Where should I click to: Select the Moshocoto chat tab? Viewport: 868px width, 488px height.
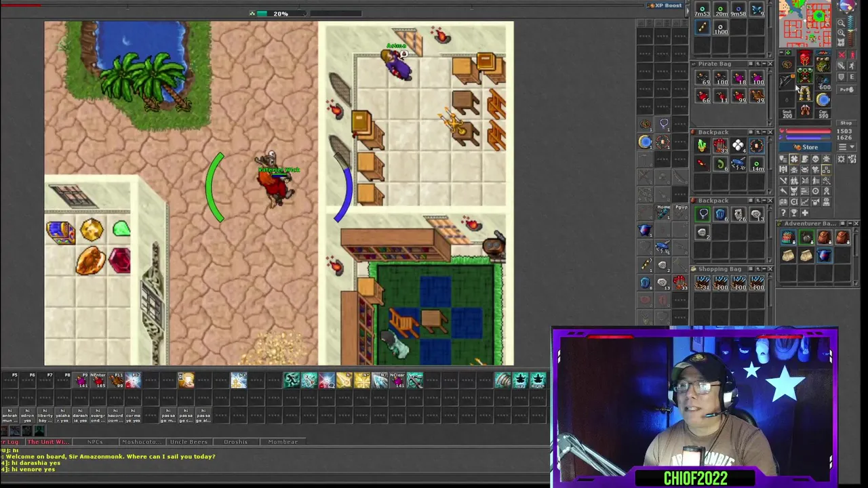tap(142, 442)
